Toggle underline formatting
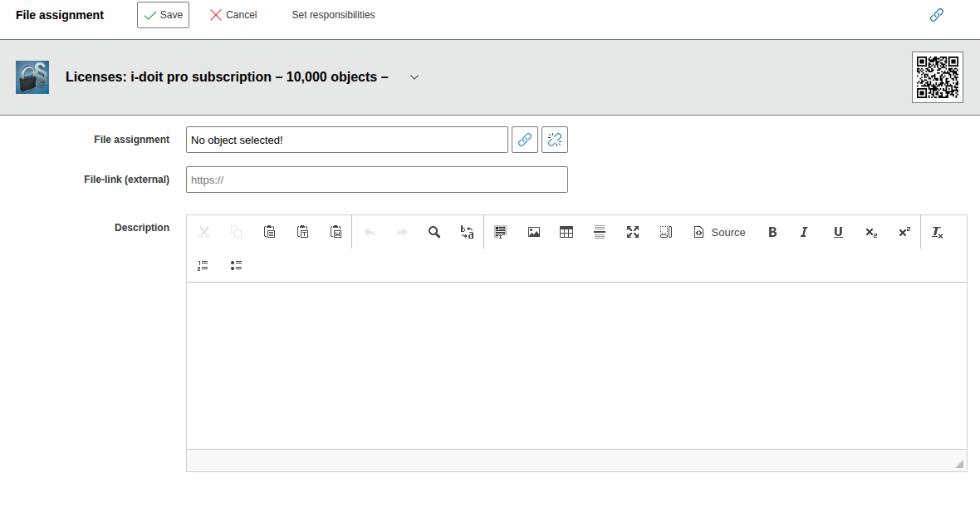 pos(838,232)
